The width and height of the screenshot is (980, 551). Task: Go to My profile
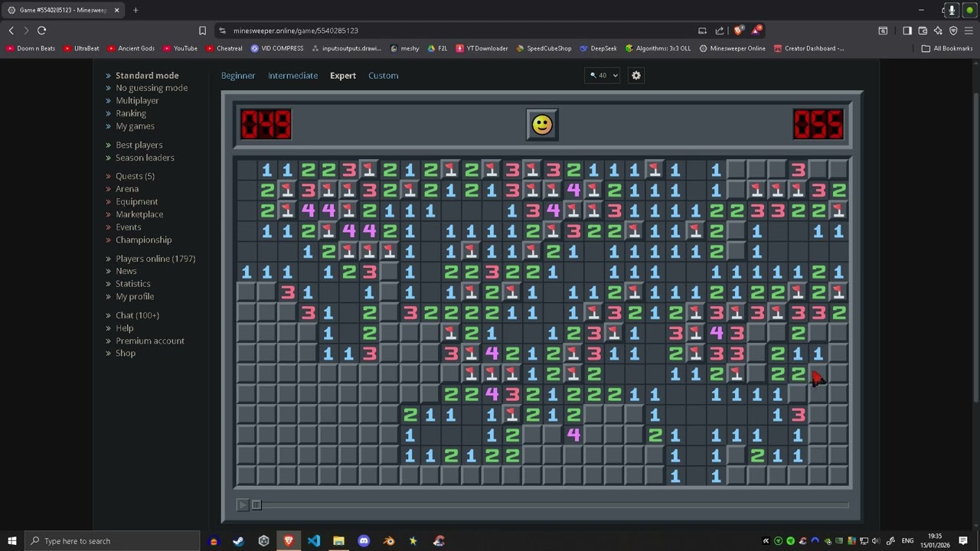[x=135, y=297]
